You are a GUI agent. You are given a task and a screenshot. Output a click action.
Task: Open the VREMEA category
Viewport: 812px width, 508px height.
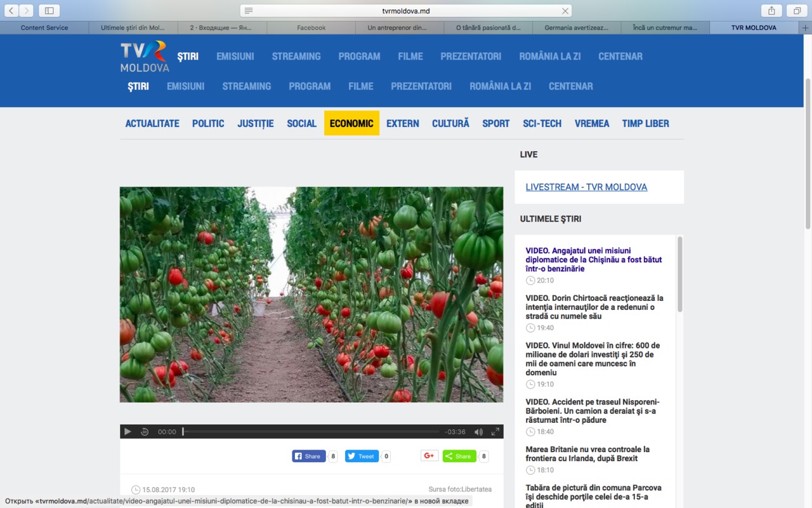(x=592, y=123)
